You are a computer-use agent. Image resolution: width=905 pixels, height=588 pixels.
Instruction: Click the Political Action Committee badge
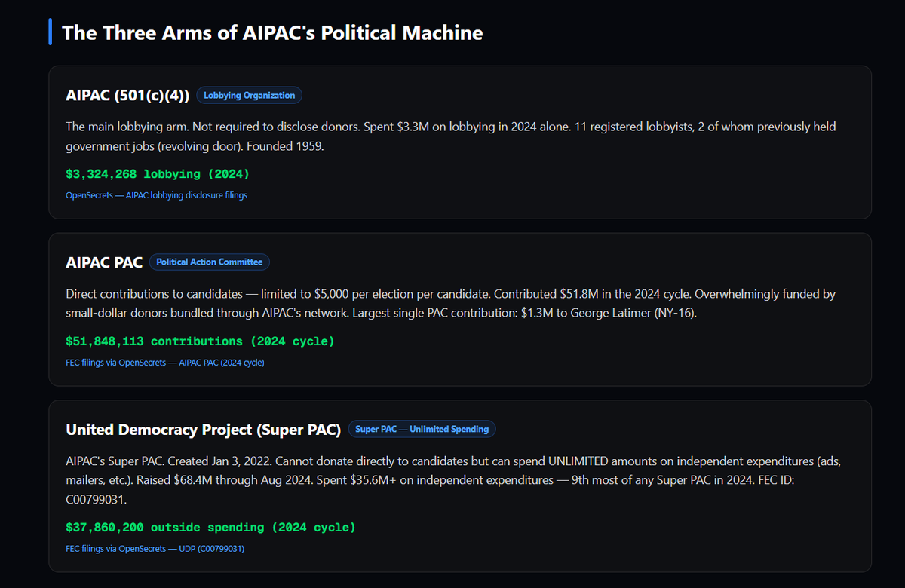pyautogui.click(x=209, y=262)
